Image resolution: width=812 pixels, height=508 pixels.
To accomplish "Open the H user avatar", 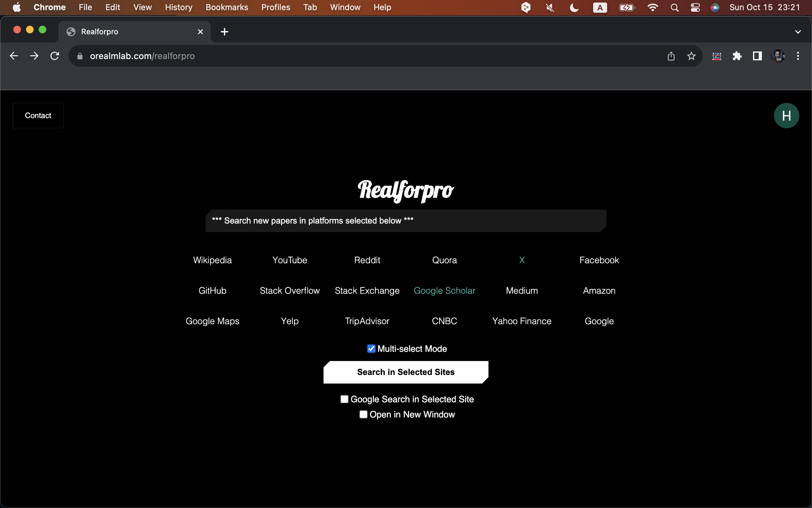I will [787, 116].
